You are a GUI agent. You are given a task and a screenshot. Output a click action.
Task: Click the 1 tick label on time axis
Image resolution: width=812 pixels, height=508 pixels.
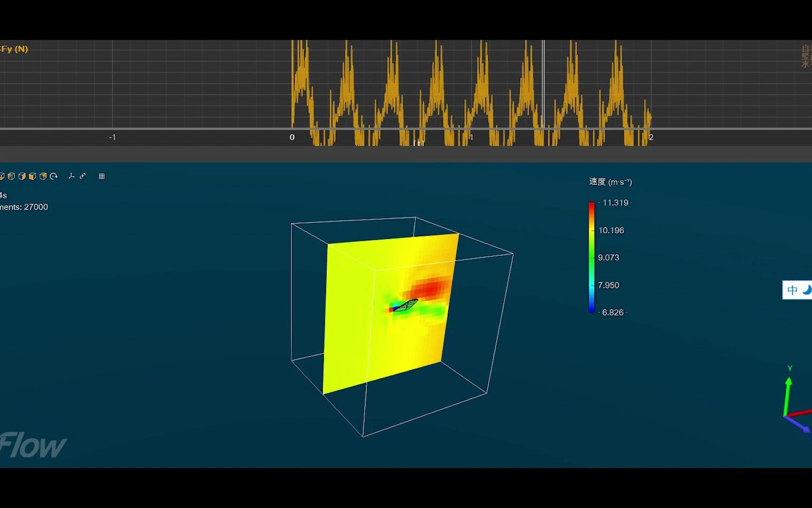471,137
